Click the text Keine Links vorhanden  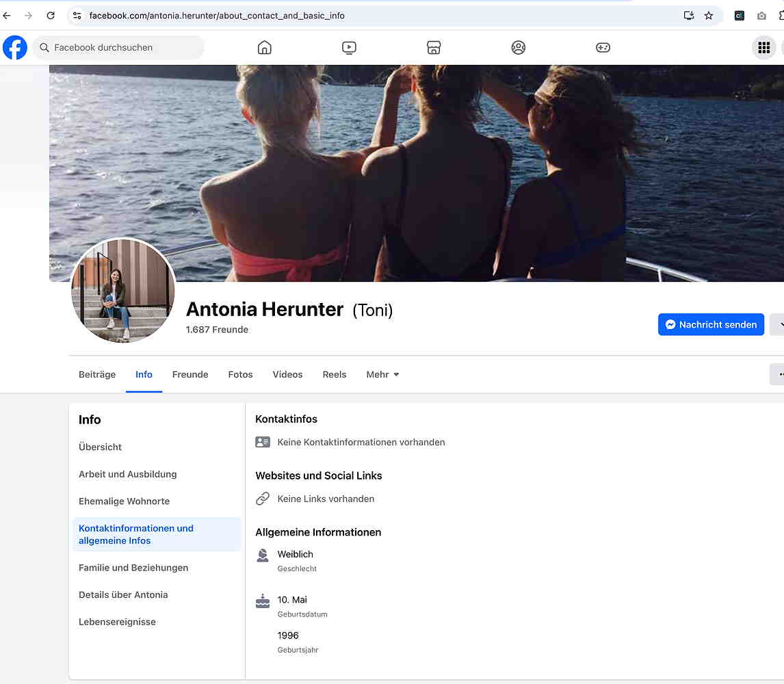pos(326,499)
